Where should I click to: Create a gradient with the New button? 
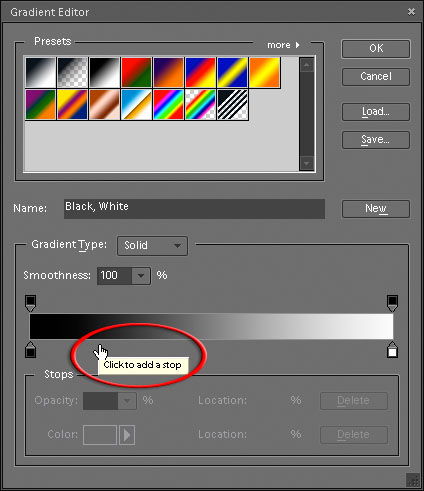(376, 209)
